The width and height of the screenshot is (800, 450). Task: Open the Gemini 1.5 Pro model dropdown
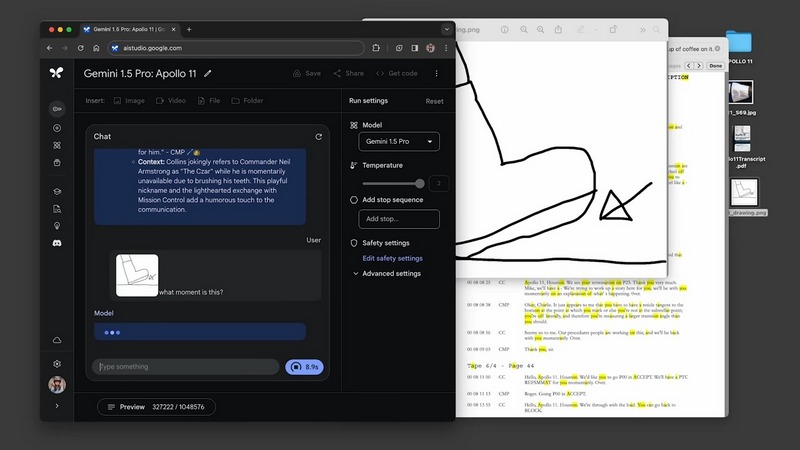(400, 142)
